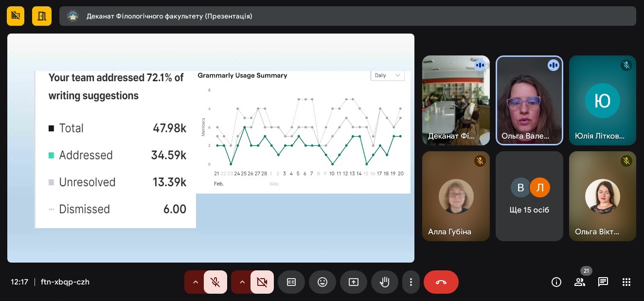Show the participants list
644x301 pixels.
click(580, 282)
